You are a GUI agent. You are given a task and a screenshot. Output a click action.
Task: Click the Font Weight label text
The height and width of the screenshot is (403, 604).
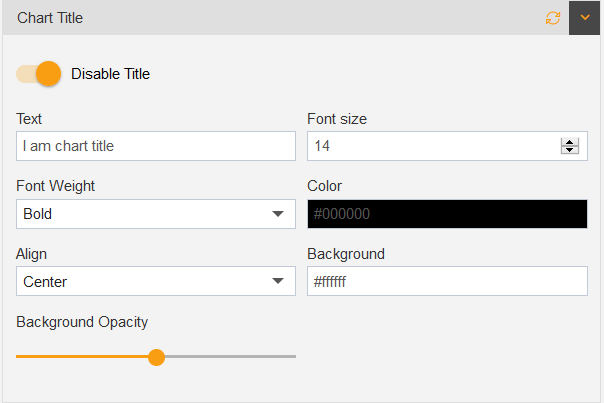pyautogui.click(x=55, y=186)
